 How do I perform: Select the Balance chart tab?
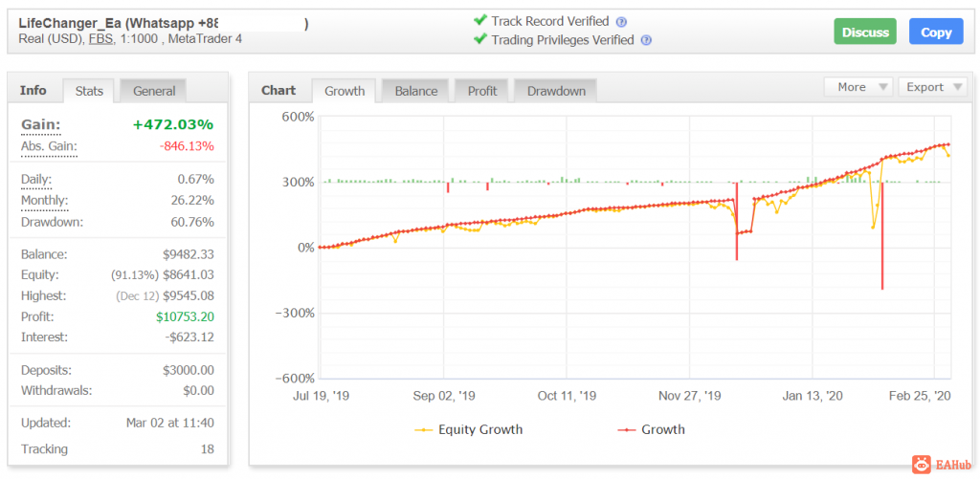(x=415, y=91)
